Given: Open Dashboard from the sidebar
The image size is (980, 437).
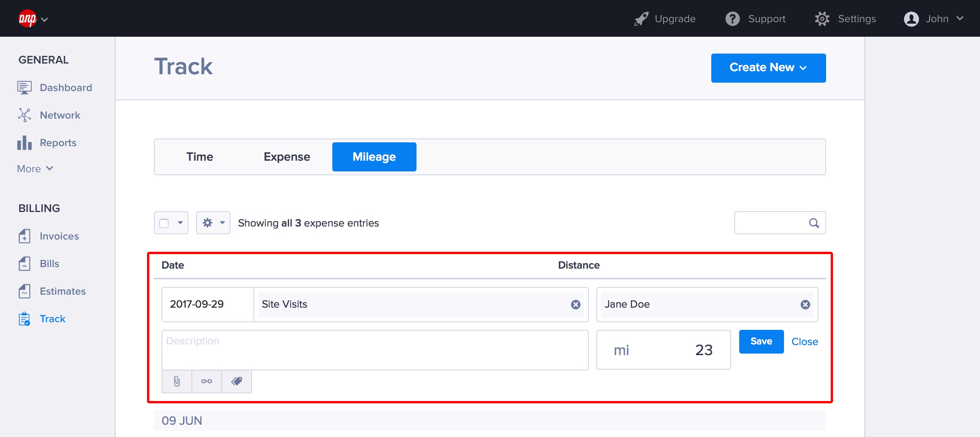Looking at the screenshot, I should tap(65, 88).
